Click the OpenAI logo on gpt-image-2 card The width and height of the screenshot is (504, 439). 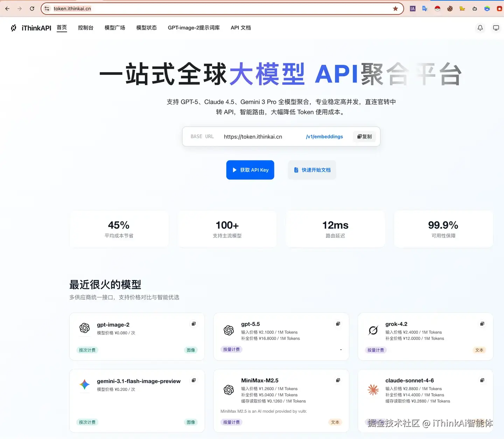tap(85, 328)
